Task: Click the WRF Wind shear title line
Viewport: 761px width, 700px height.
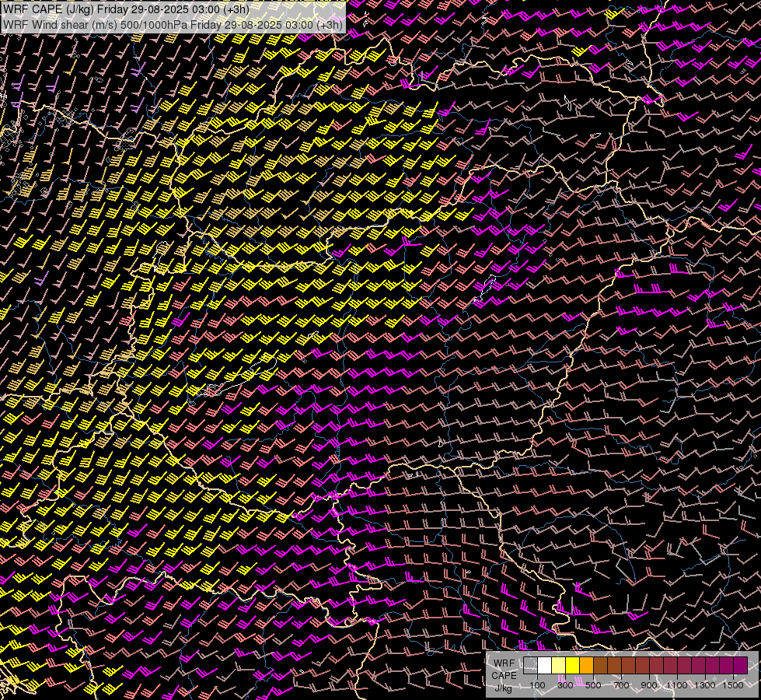Action: [x=173, y=24]
